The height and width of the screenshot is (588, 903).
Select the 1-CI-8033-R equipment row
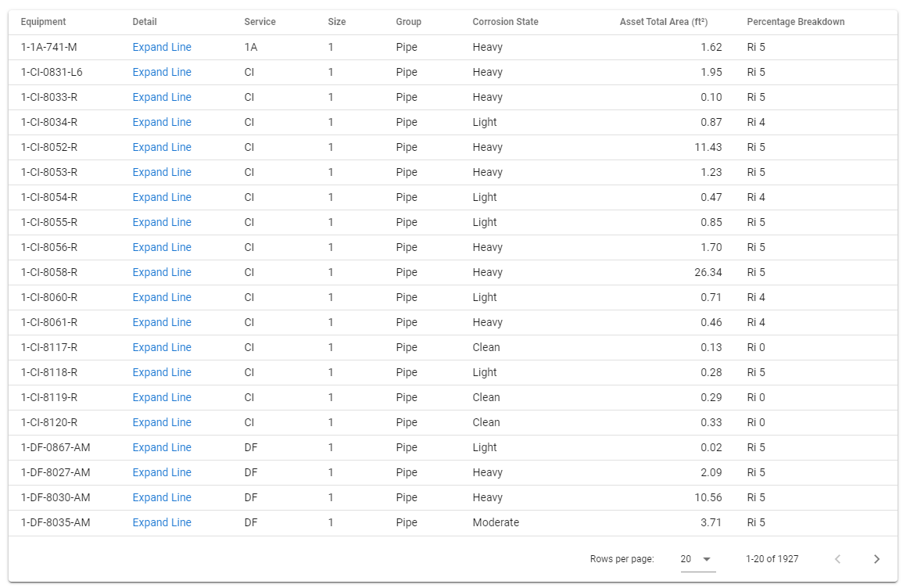coord(49,97)
